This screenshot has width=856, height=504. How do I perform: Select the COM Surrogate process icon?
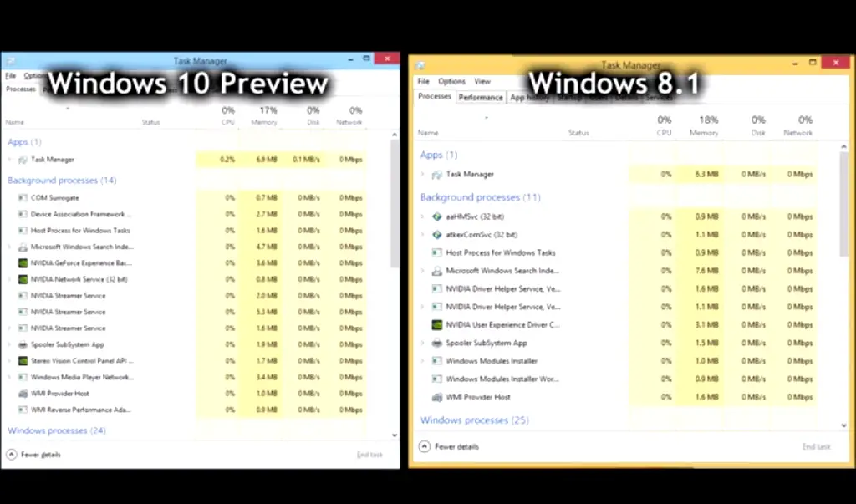pyautogui.click(x=23, y=197)
